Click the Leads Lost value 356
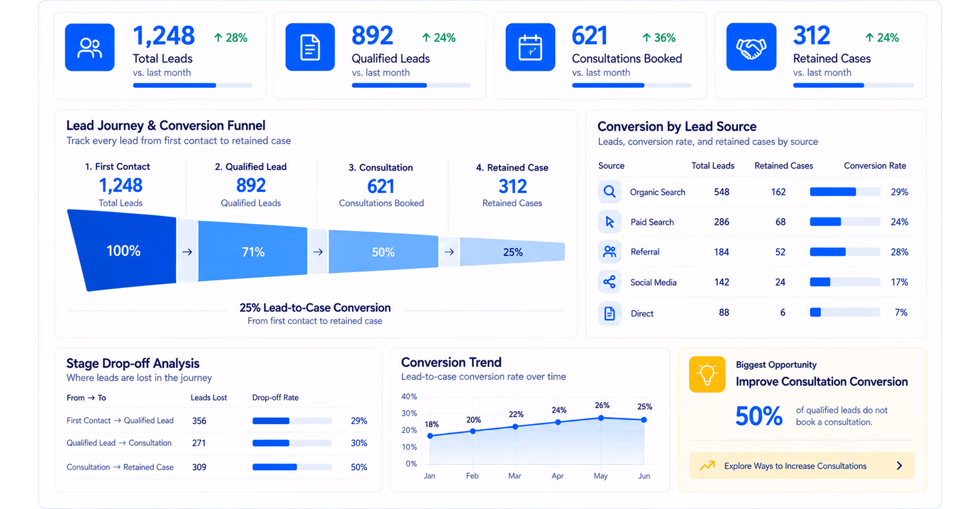 [x=199, y=421]
